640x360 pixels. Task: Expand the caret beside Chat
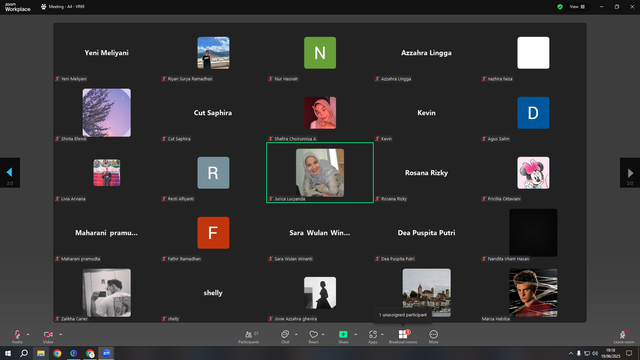pyautogui.click(x=296, y=334)
